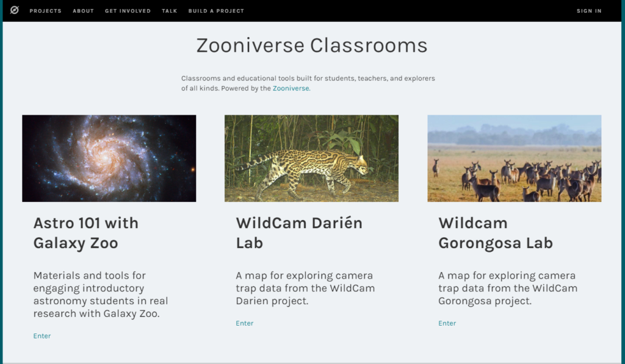Go to Get Involved page
Image resolution: width=625 pixels, height=364 pixels.
click(128, 11)
